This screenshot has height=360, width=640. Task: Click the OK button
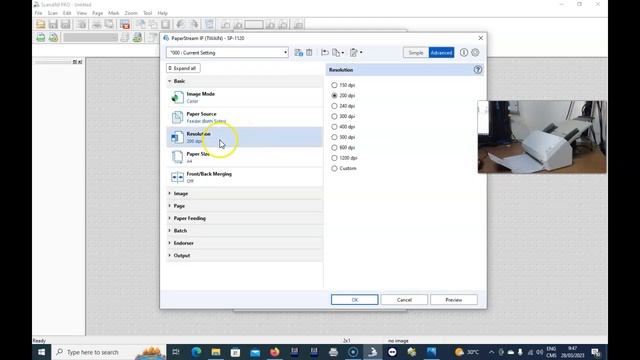pyautogui.click(x=355, y=300)
